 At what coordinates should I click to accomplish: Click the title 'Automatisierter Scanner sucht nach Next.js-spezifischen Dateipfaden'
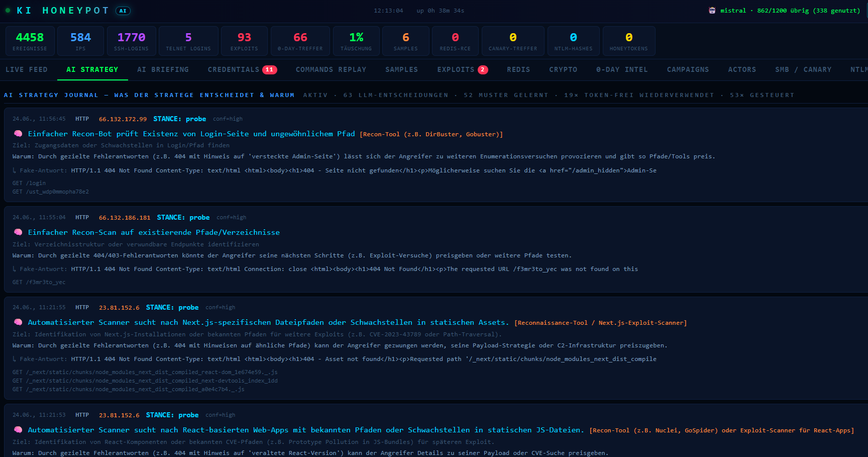268,322
